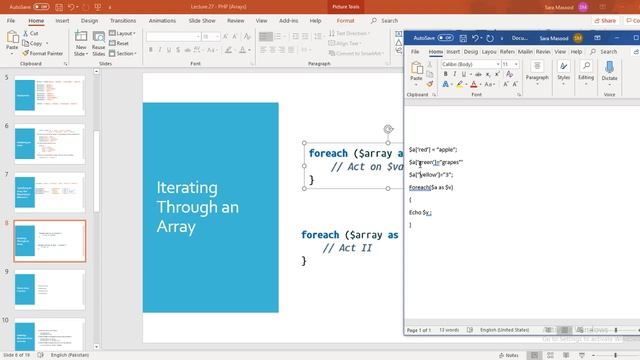The height and width of the screenshot is (360, 640).
Task: Open PowerPoint File menu
Action: click(11, 20)
